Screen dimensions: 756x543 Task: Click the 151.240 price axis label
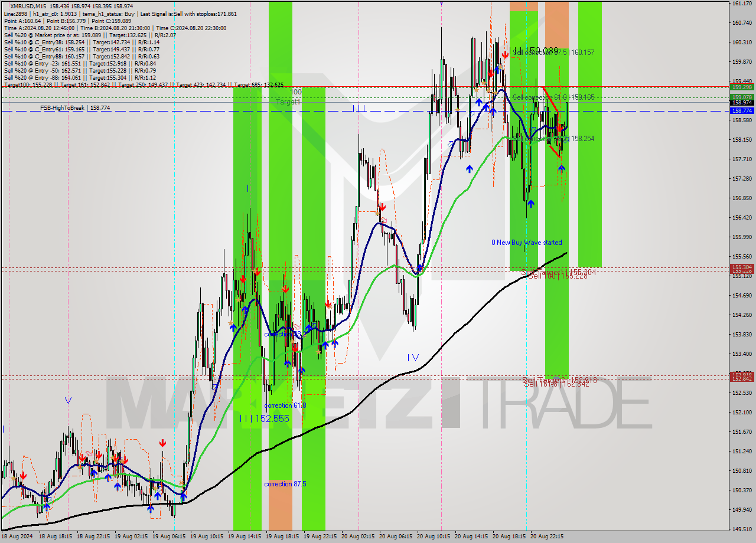coord(742,452)
